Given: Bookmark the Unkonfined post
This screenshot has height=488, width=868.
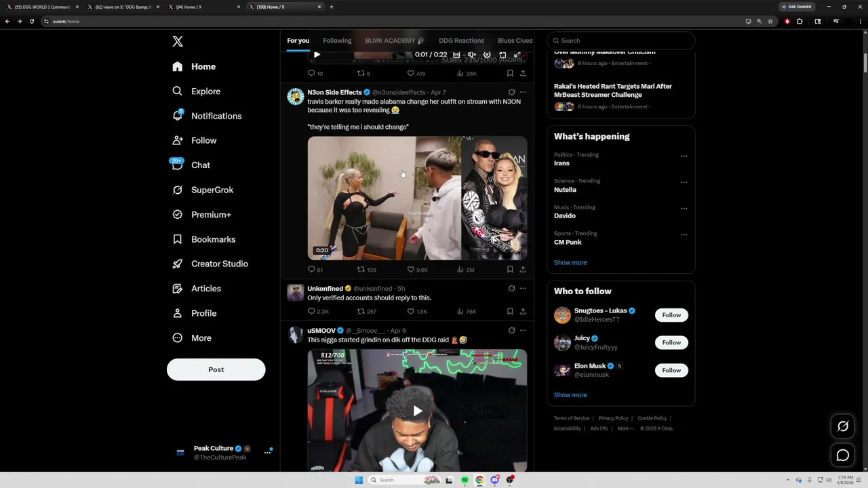Looking at the screenshot, I should pyautogui.click(x=510, y=311).
